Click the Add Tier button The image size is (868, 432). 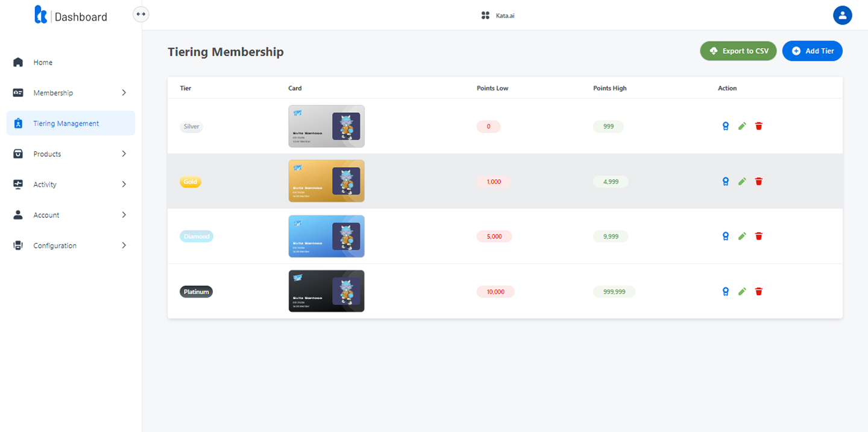coord(812,51)
